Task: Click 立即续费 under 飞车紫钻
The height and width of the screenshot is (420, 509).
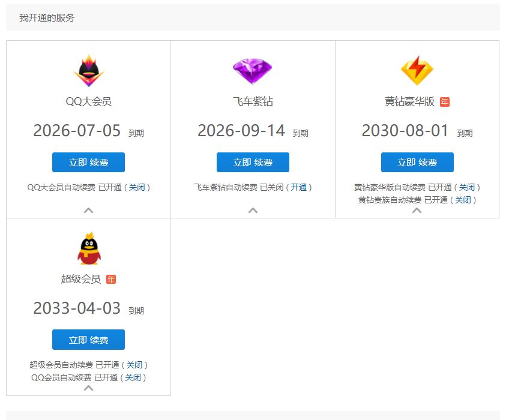Action: pos(253,162)
